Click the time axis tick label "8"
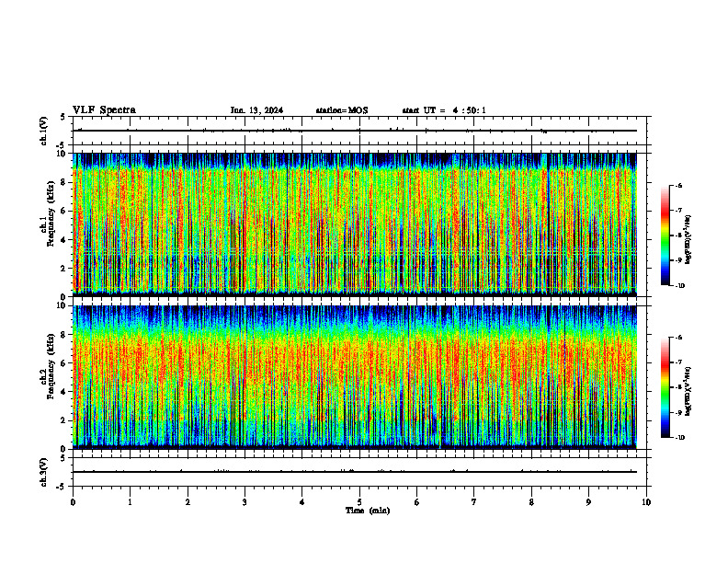 click(x=531, y=502)
